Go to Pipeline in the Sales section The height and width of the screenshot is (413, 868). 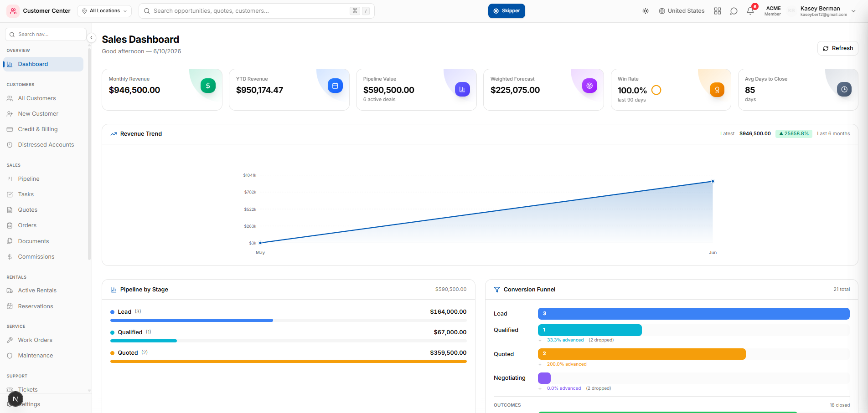click(43, 179)
